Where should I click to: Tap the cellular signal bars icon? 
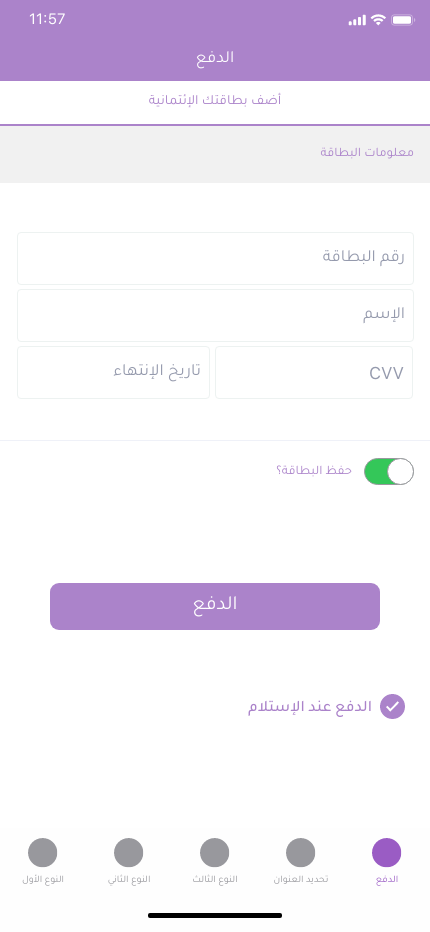tap(357, 21)
